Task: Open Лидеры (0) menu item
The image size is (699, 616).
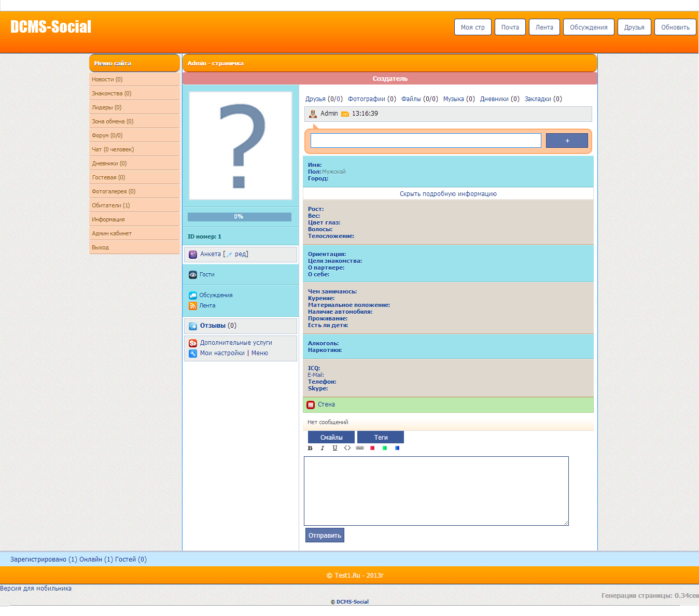Action: point(134,107)
